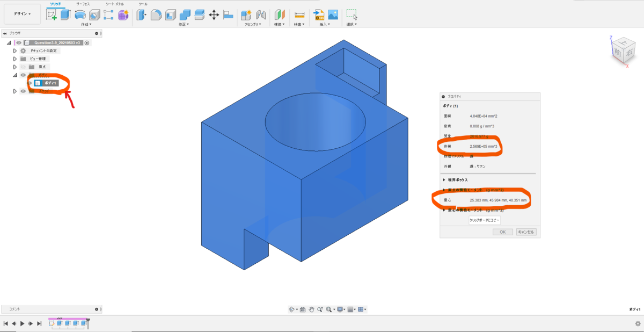This screenshot has height=332, width=644.
Task: Click the Pan hand icon
Action: tap(311, 309)
